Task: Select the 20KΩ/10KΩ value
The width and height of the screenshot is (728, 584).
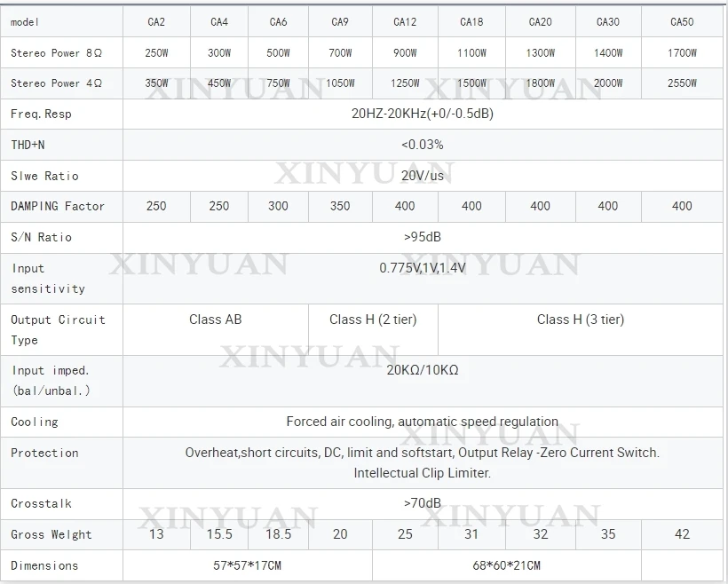Action: pyautogui.click(x=422, y=370)
